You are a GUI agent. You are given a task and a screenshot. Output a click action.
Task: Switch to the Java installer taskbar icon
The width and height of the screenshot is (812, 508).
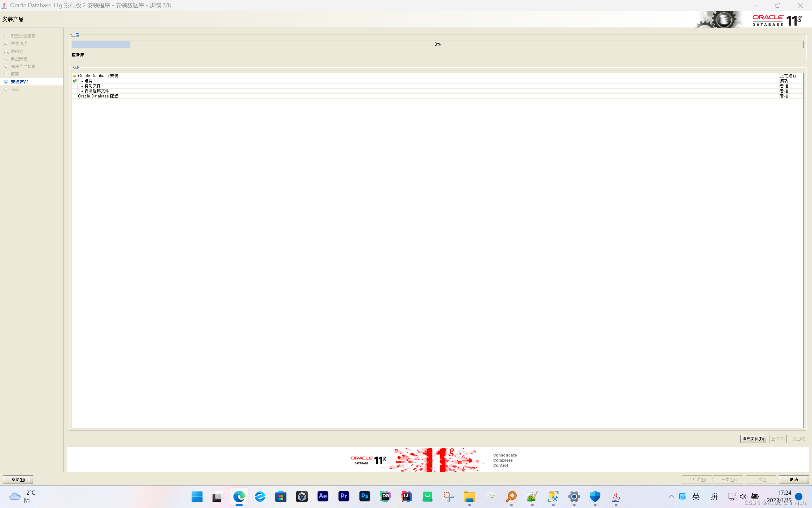pos(616,496)
